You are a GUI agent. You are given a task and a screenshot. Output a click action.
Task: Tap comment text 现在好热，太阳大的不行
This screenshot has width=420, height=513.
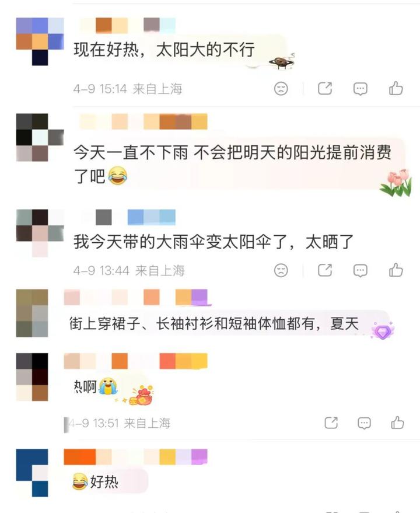pos(164,50)
